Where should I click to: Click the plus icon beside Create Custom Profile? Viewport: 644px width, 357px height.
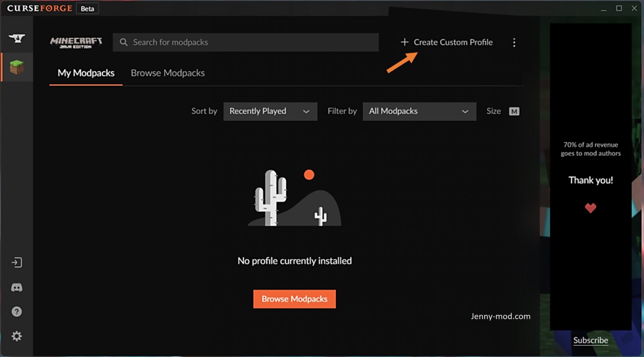click(404, 42)
